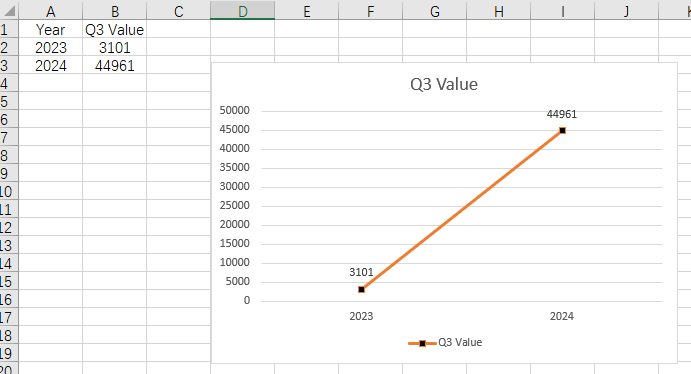Click the 45000 value axis label
Viewport: 691px width, 374px height.
[x=234, y=129]
